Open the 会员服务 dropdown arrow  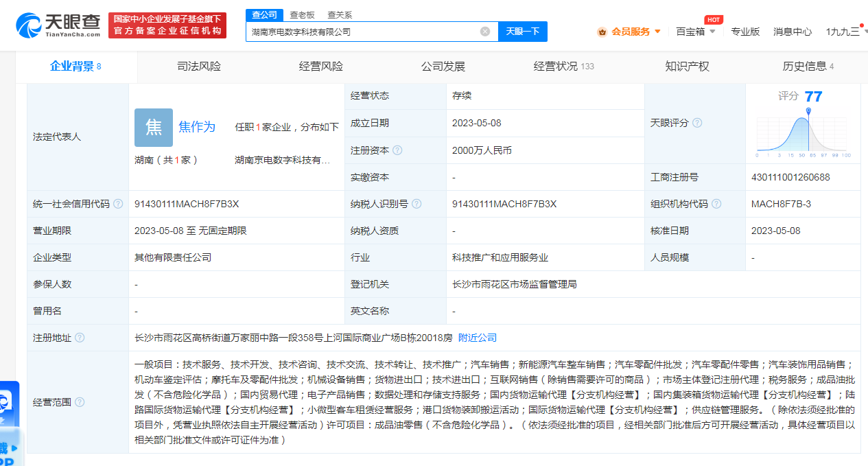pyautogui.click(x=657, y=32)
